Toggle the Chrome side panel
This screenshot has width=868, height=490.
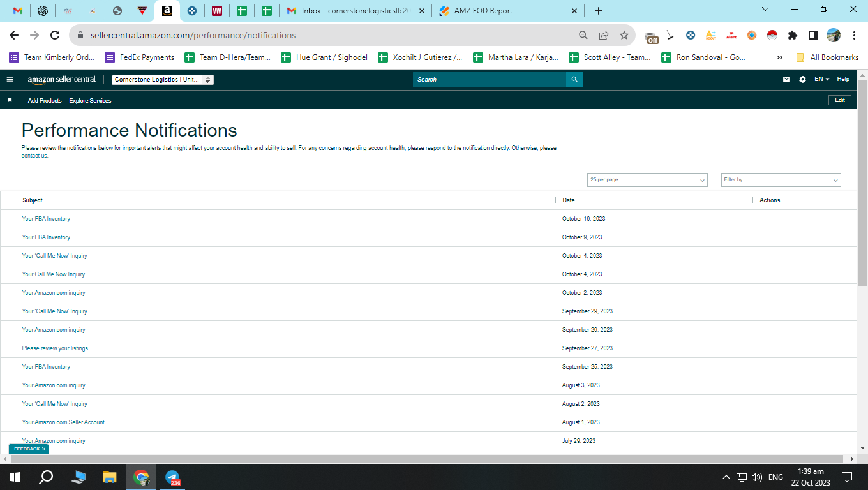click(813, 35)
